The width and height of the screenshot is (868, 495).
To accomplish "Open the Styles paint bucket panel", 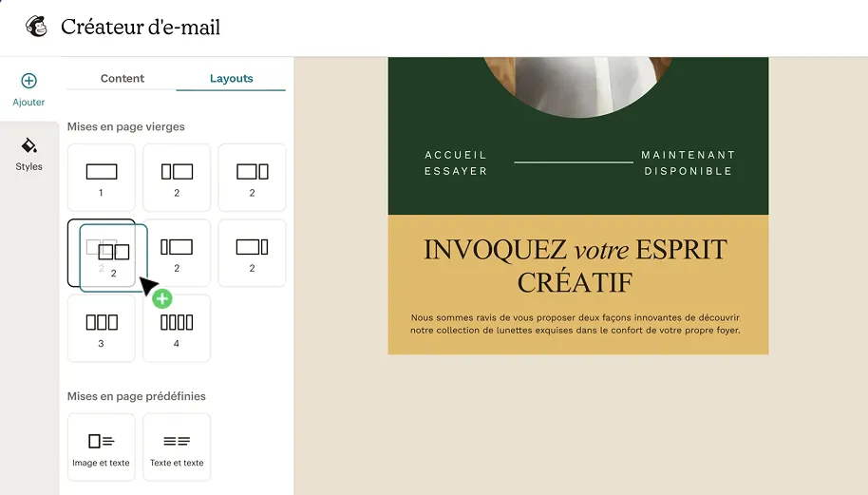I will point(28,155).
